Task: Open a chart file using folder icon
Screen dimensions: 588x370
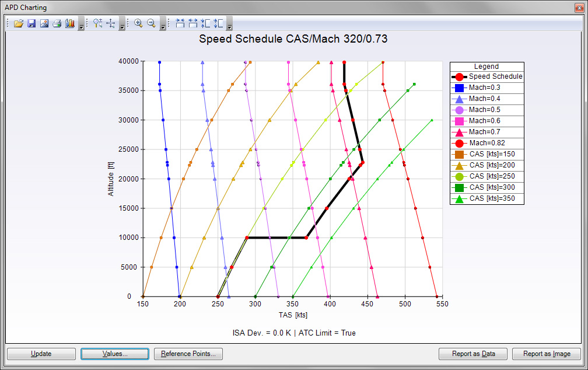Action: point(19,24)
